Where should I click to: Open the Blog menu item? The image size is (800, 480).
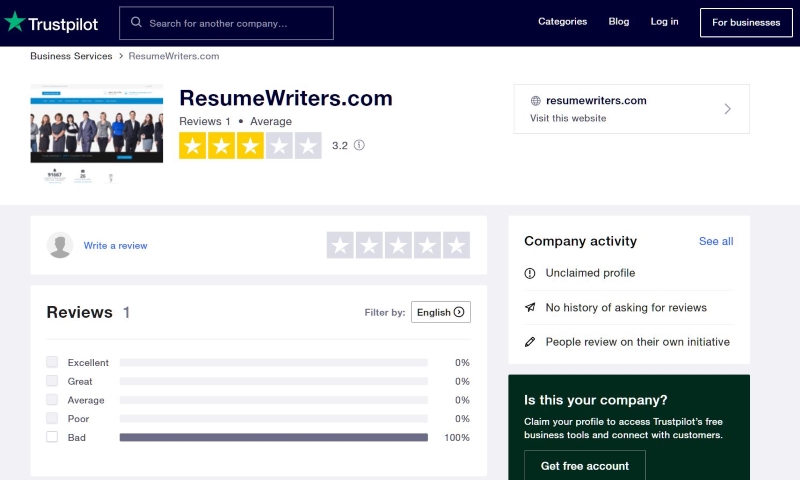click(x=618, y=21)
